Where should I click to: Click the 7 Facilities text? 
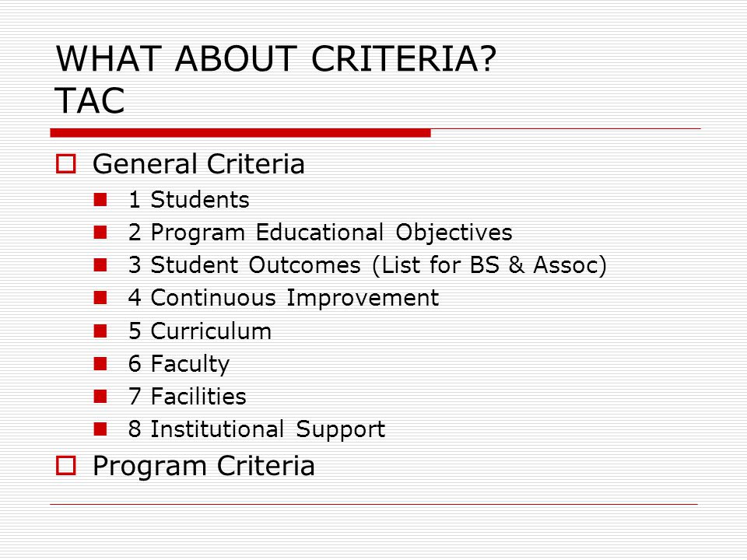[188, 396]
